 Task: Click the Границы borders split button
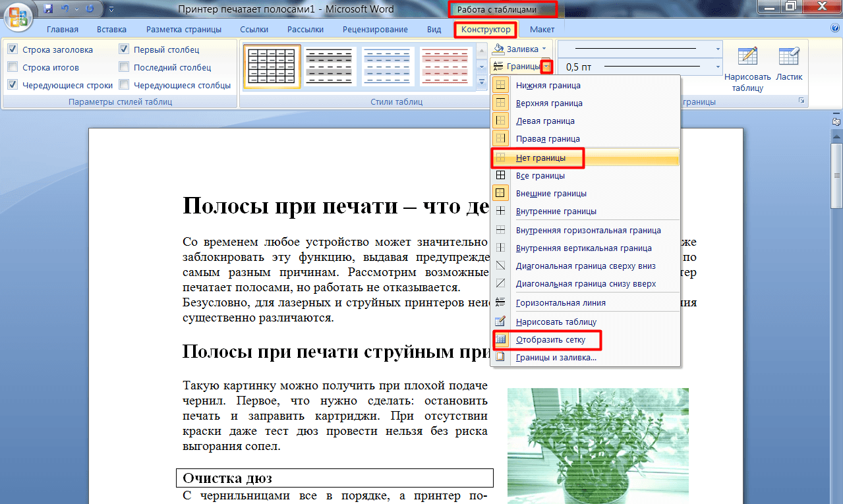515,67
